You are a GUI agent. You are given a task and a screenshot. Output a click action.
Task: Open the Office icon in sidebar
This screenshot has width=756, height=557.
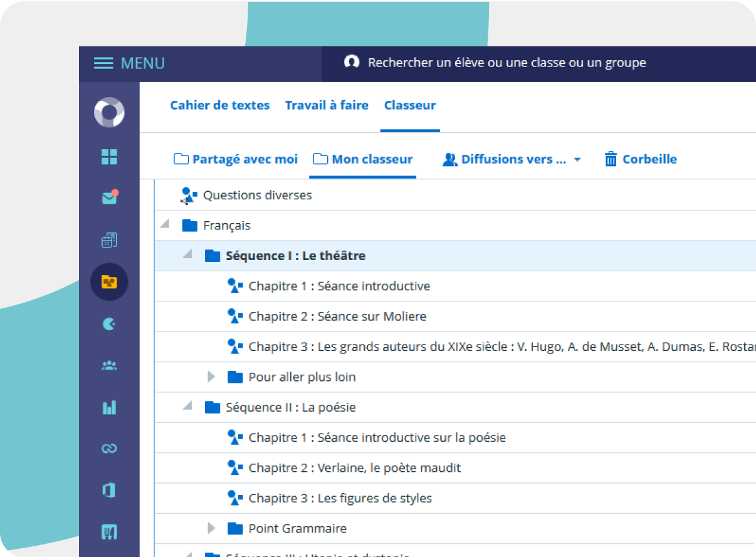tap(109, 490)
